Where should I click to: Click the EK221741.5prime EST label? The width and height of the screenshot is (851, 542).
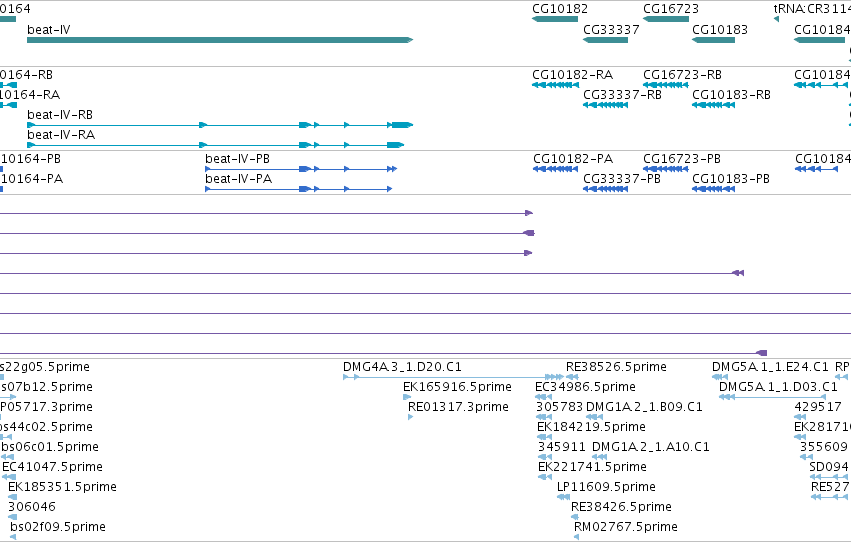tap(592, 467)
